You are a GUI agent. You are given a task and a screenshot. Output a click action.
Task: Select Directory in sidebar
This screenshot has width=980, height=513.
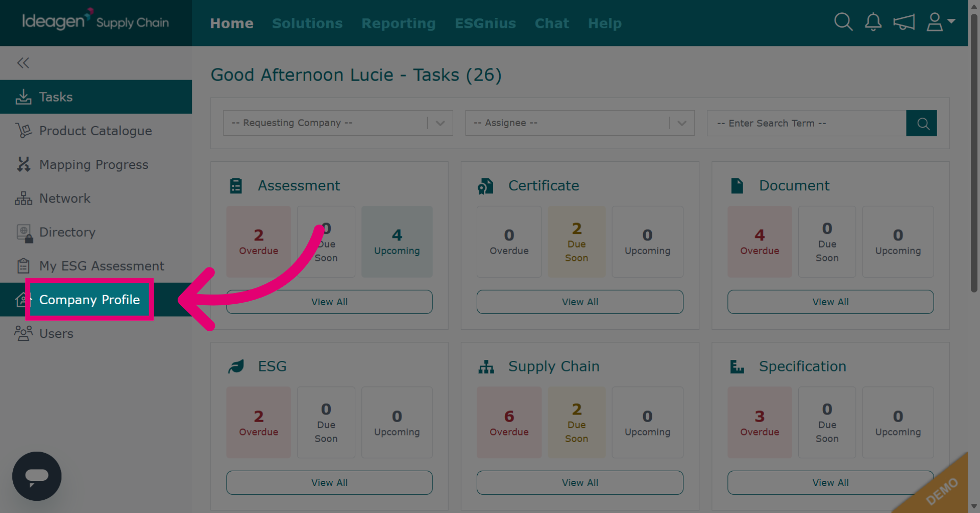coord(96,232)
